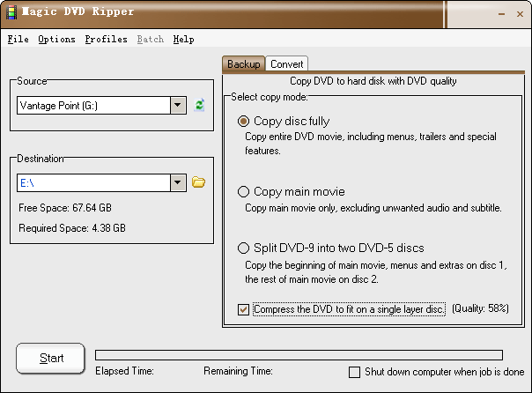532x393 pixels.
Task: Click the Magic DVD Ripper app icon
Action: (11, 12)
